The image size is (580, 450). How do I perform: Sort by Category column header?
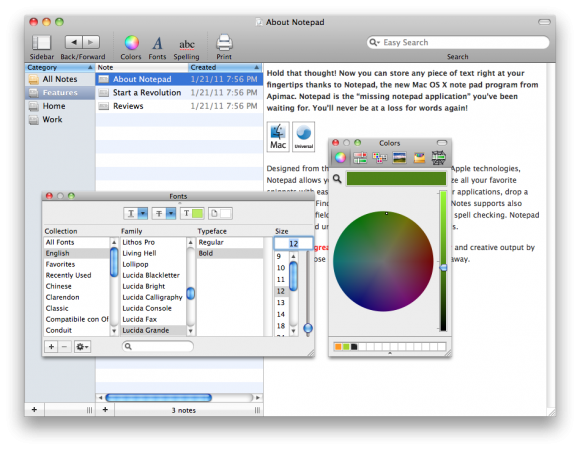pos(60,67)
